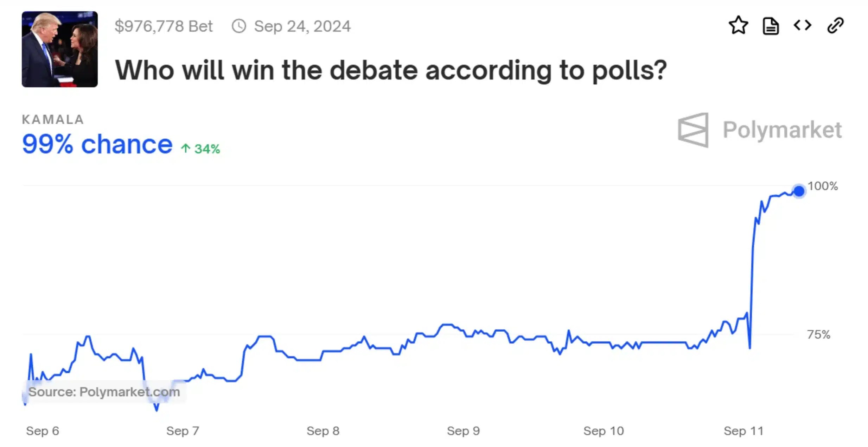
Task: Click the Trump and Kamala debate thumbnail
Action: (60, 49)
